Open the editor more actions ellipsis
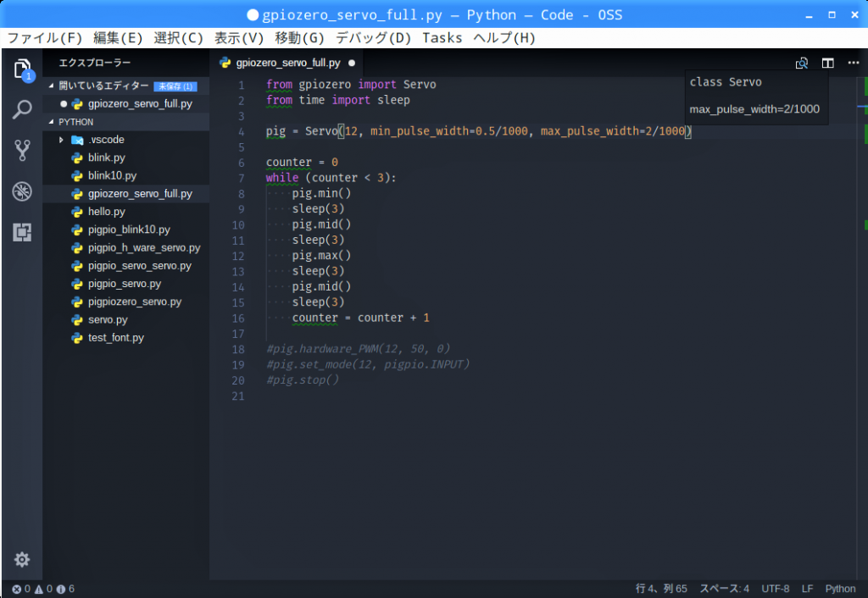868x598 pixels. point(853,63)
